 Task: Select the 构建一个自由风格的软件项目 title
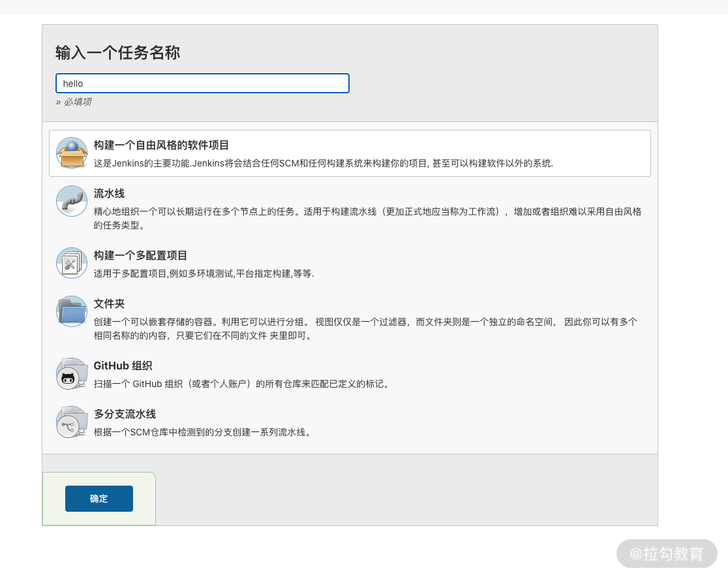(x=161, y=145)
